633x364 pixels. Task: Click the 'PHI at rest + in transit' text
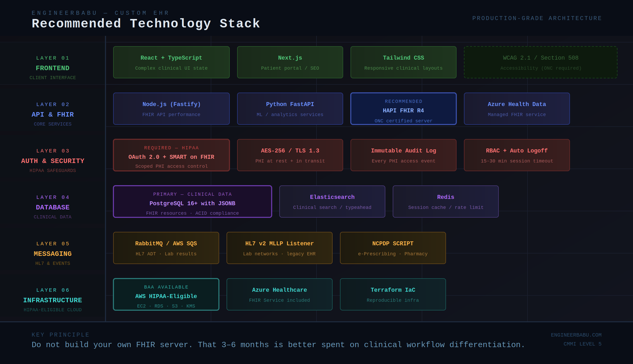pos(290,161)
